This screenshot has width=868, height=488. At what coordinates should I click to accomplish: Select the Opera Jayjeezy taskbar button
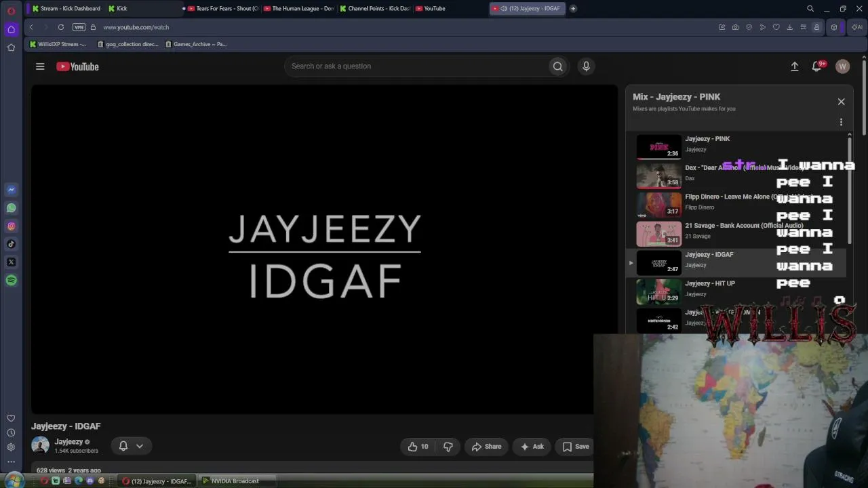(157, 481)
